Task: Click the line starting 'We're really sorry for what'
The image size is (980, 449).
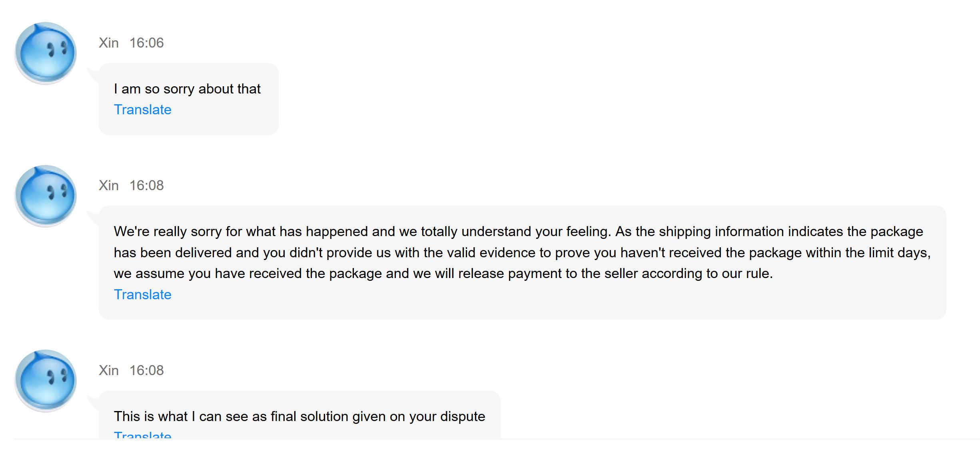Action: pyautogui.click(x=518, y=231)
